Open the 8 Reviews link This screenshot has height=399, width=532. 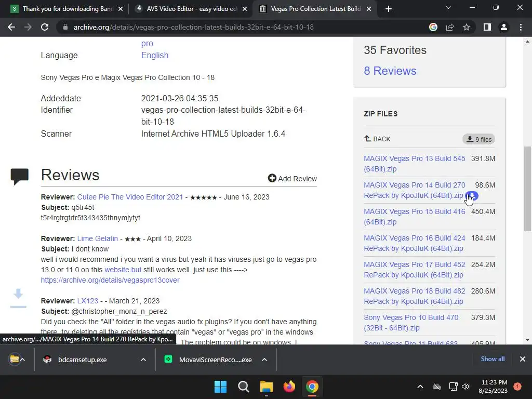[x=390, y=71]
